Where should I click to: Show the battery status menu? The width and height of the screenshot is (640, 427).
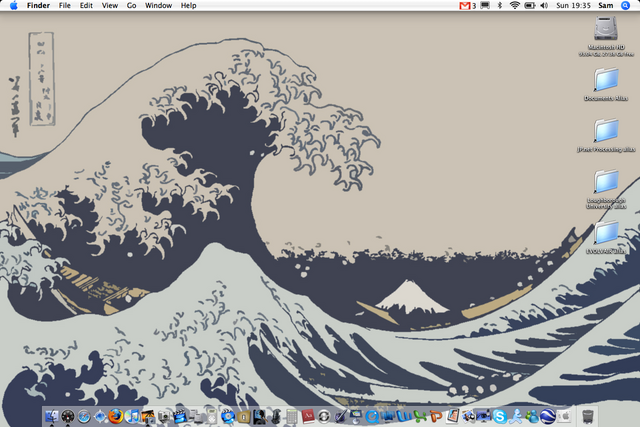pyautogui.click(x=530, y=5)
